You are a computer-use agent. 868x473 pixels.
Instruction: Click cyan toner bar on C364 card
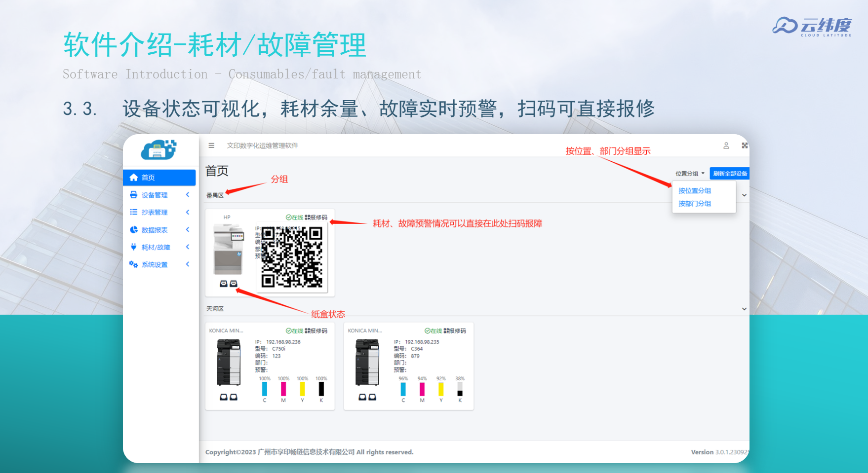(403, 389)
